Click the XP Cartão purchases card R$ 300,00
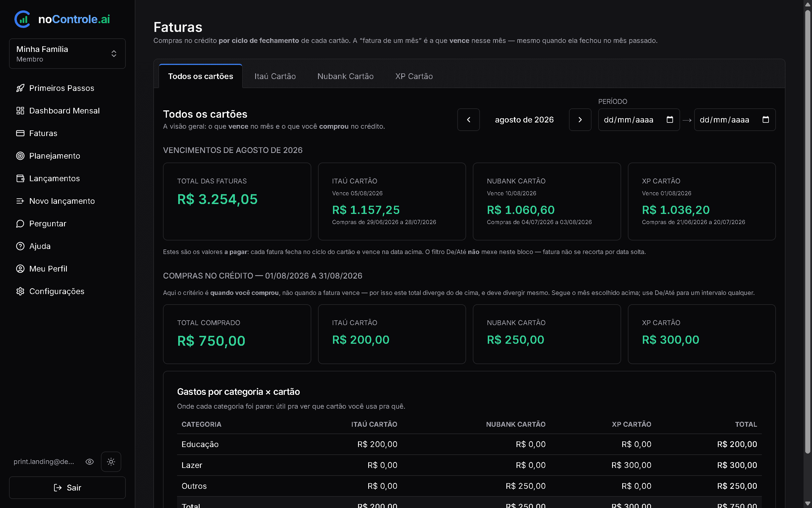The width and height of the screenshot is (812, 508). pyautogui.click(x=701, y=334)
